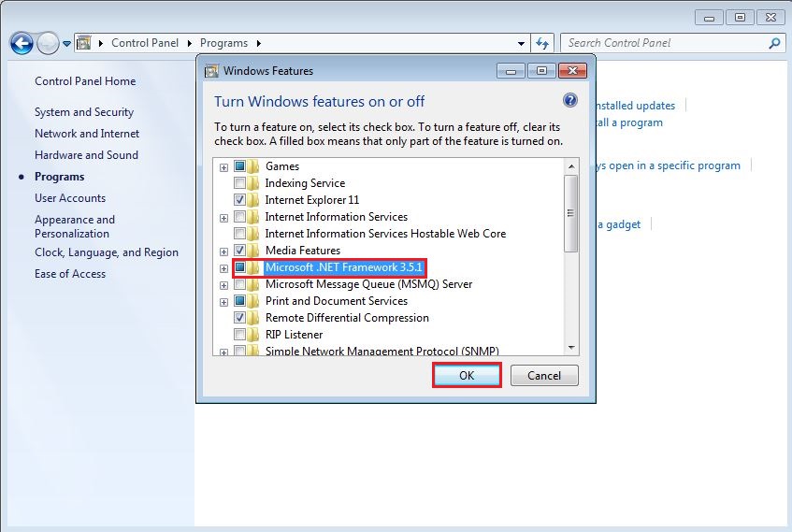Enable Internet Information Services checkbox
This screenshot has height=532, width=792.
240,216
